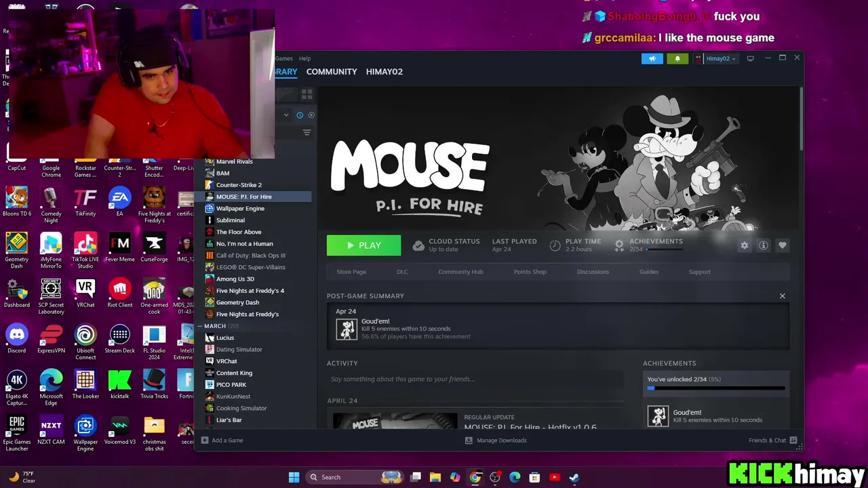This screenshot has width=868, height=488.
Task: Click the activity status input field
Action: click(x=475, y=379)
